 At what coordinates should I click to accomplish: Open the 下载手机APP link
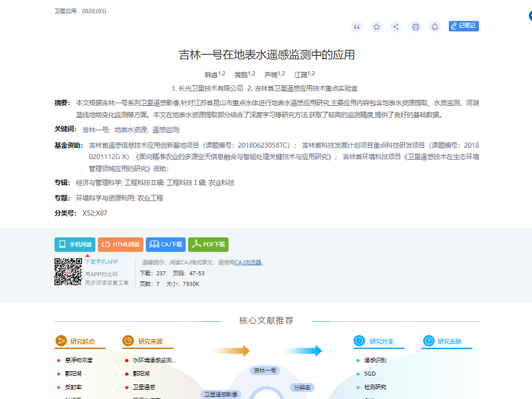pos(101,262)
